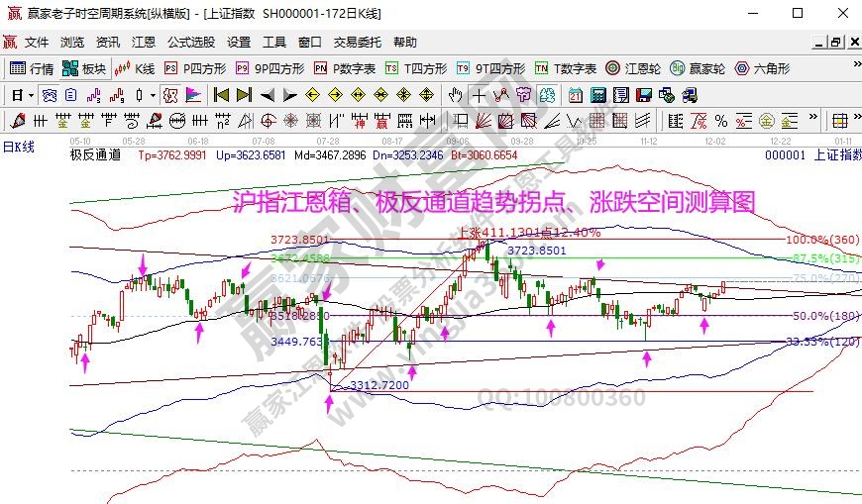Click the calendar icon showing 21
The height and width of the screenshot is (504, 862).
pos(576,95)
